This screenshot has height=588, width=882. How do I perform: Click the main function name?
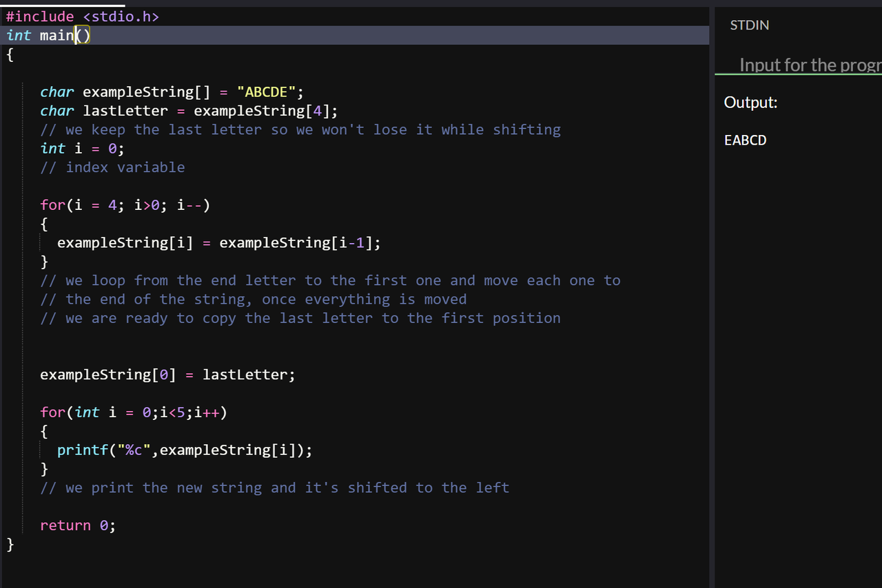(57, 35)
